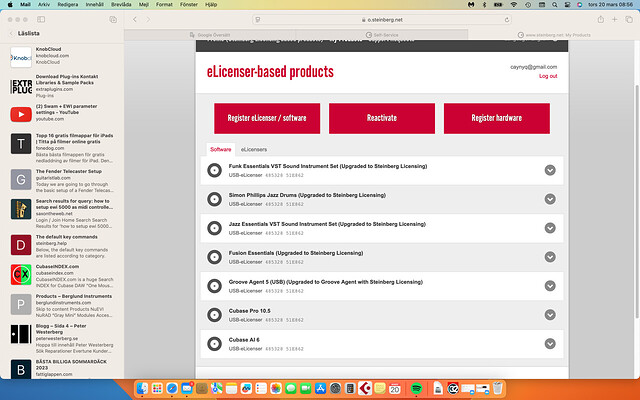Go forward with the next-page arrow
The image size is (640, 400).
148,19
